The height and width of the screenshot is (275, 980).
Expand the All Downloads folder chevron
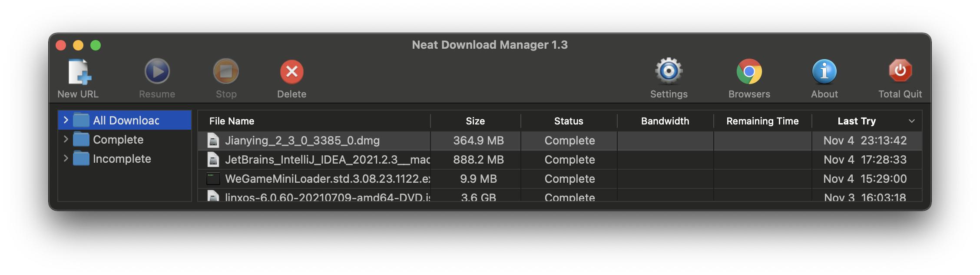[66, 120]
